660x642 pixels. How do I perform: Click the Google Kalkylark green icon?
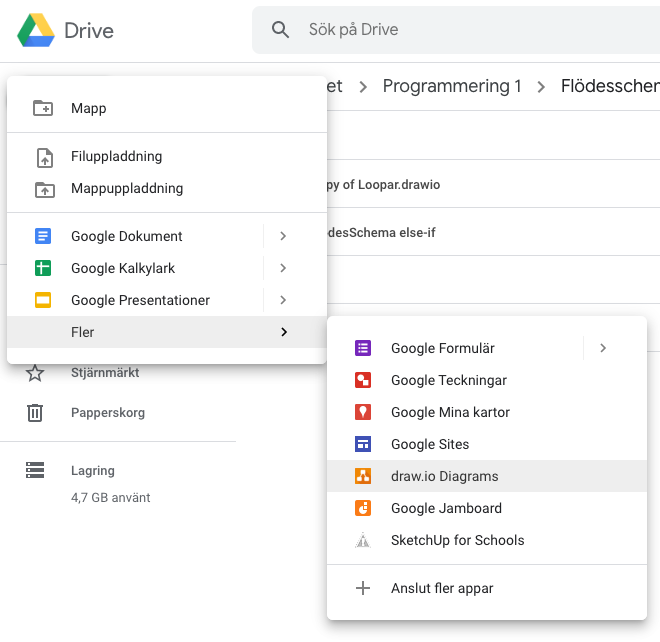click(x=43, y=268)
